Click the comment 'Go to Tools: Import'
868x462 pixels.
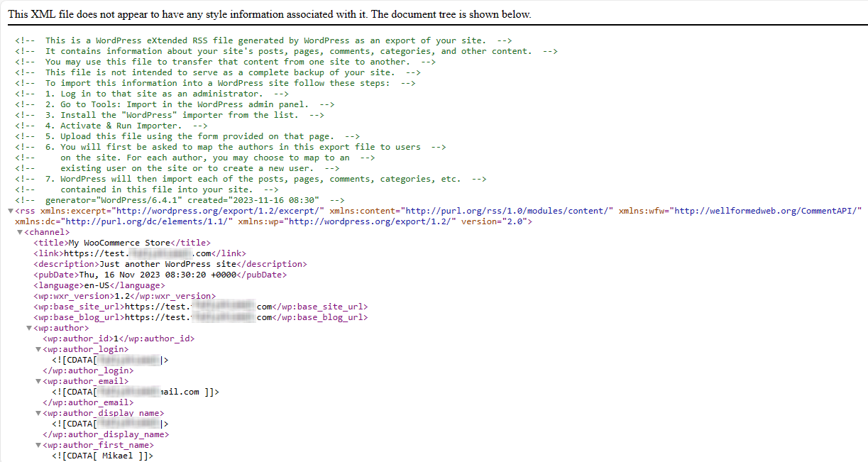click(x=175, y=104)
